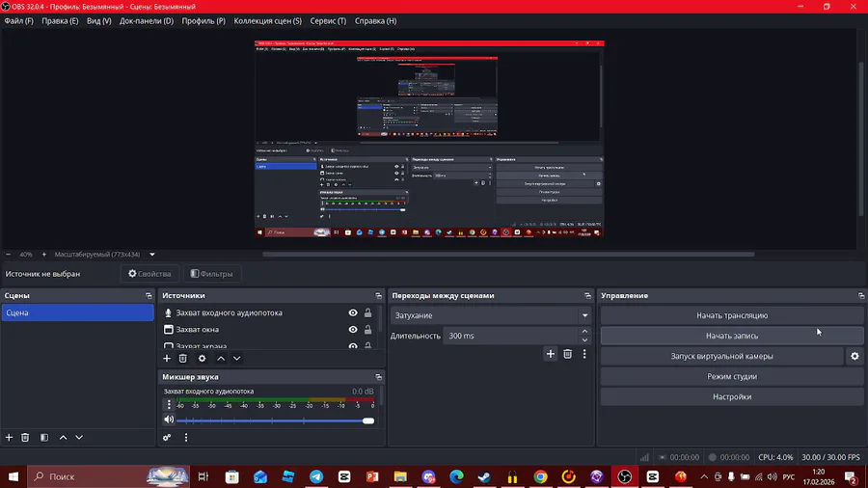Lock the Захват входного аудиопотока source
This screenshot has width=868, height=488.
pyautogui.click(x=367, y=312)
